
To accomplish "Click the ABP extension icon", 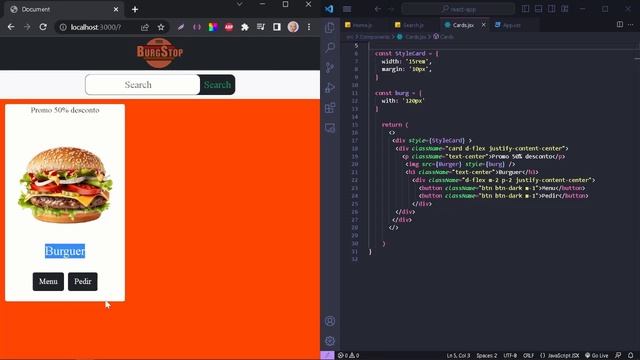I will (x=229, y=27).
